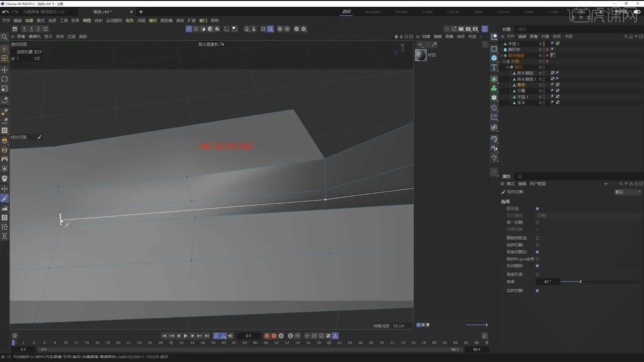
Task: Toggle the 自动捕捉 checkbox
Action: click(537, 266)
